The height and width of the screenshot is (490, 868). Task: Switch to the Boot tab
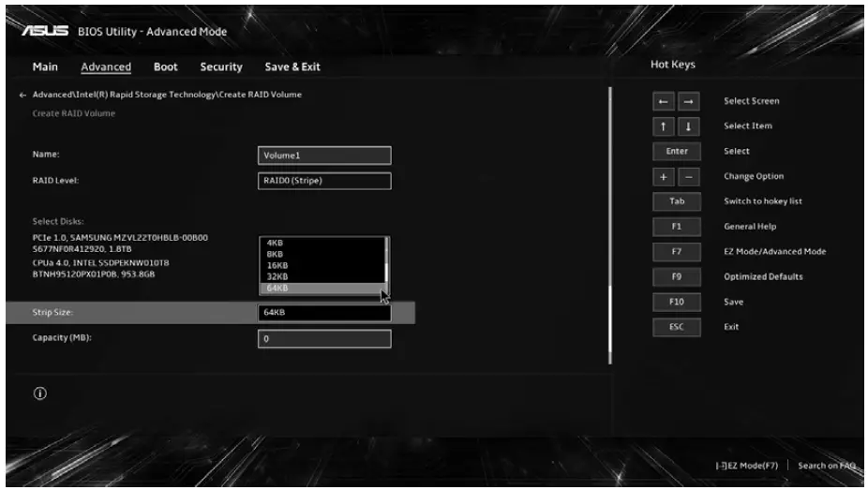(x=166, y=67)
